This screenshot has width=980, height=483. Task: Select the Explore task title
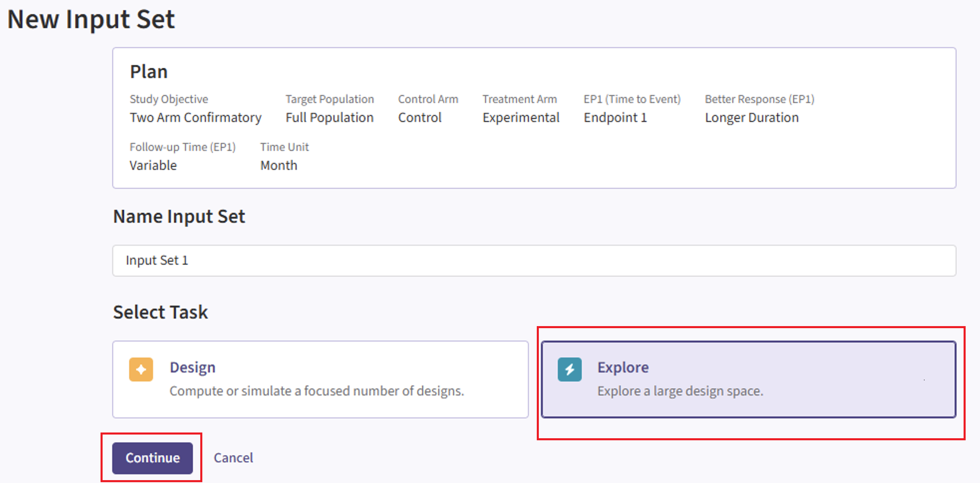(x=623, y=367)
